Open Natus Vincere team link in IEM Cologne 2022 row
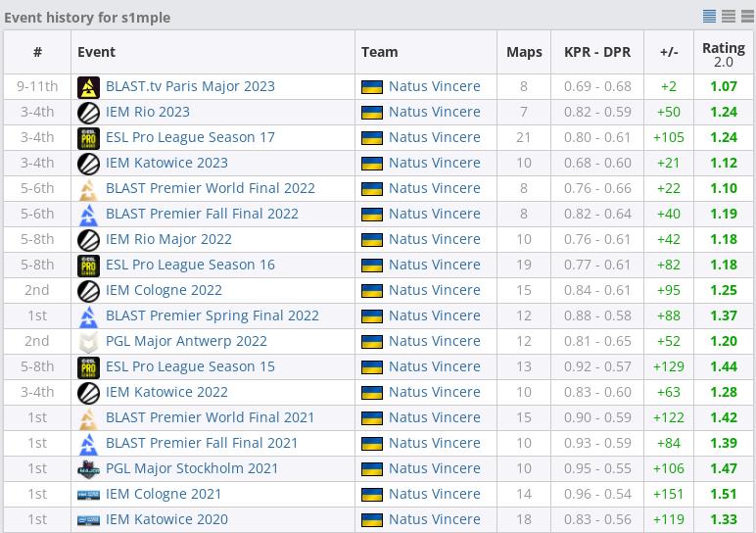Image resolution: width=756 pixels, height=533 pixels. [x=435, y=290]
